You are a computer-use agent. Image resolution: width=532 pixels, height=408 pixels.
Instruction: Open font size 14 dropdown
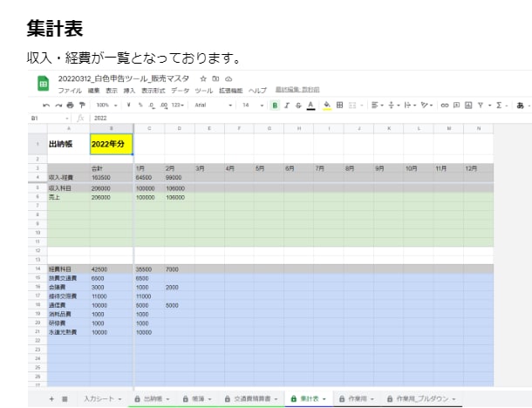click(253, 105)
